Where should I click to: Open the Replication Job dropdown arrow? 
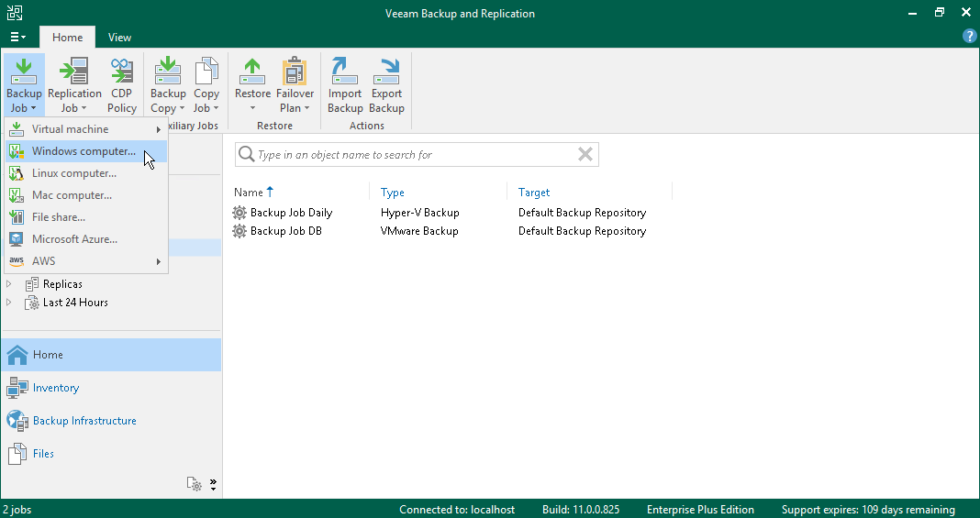[x=84, y=108]
